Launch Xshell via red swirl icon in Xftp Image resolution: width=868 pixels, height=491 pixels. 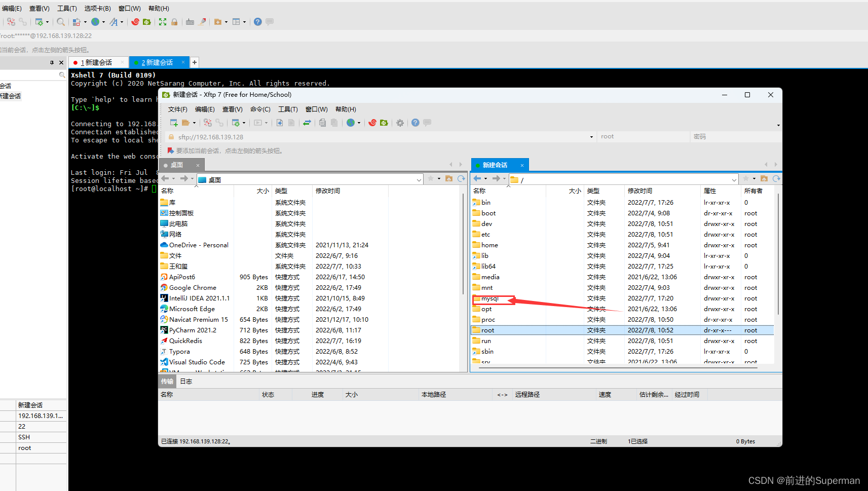coord(372,123)
